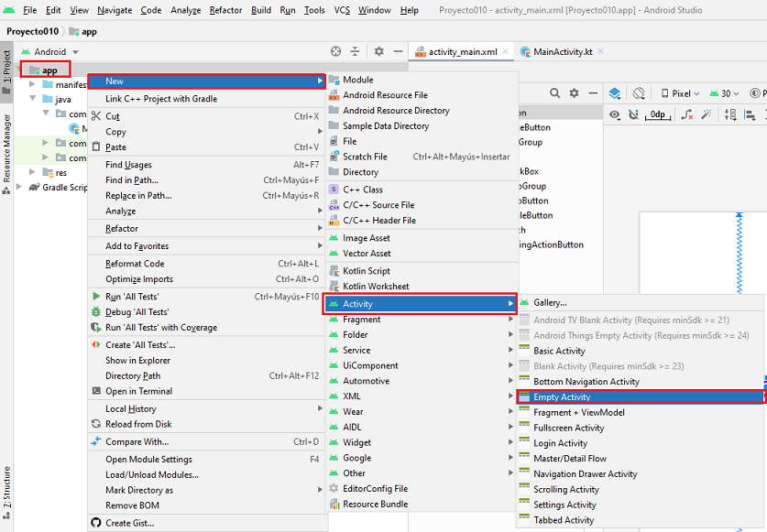Select Empty Activity template
The width and height of the screenshot is (767, 532).
click(641, 397)
